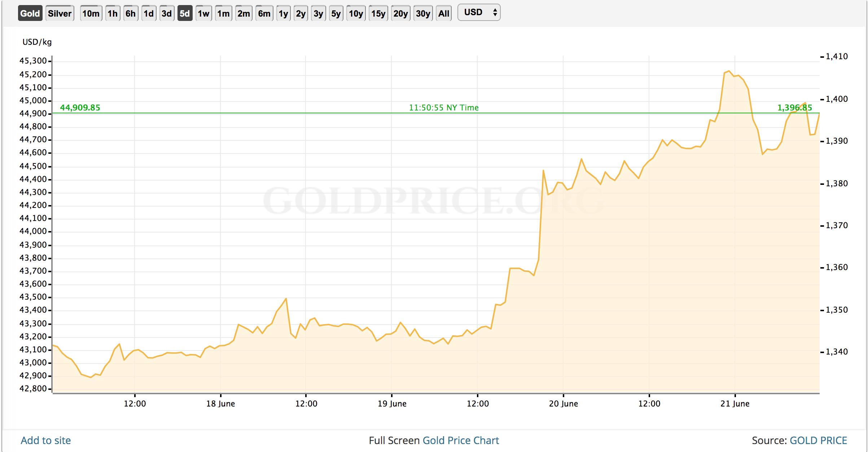Set time range to 10m
This screenshot has width=868, height=452.
click(x=91, y=13)
